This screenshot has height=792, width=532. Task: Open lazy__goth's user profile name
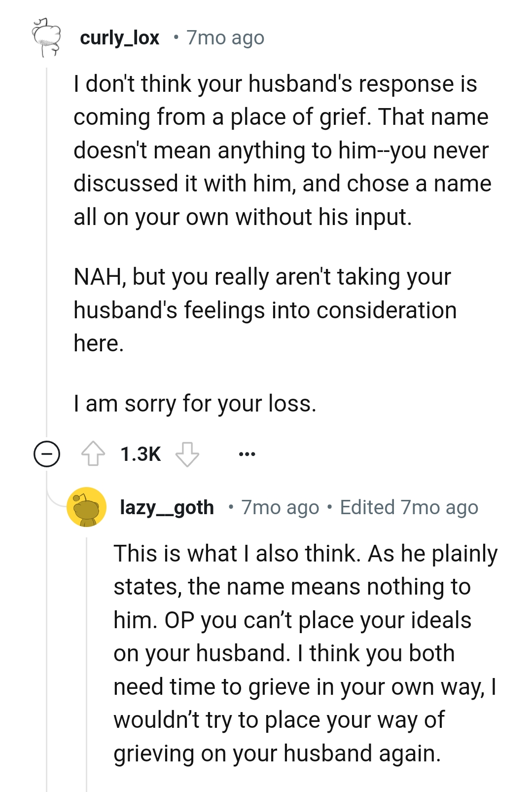coord(167,507)
